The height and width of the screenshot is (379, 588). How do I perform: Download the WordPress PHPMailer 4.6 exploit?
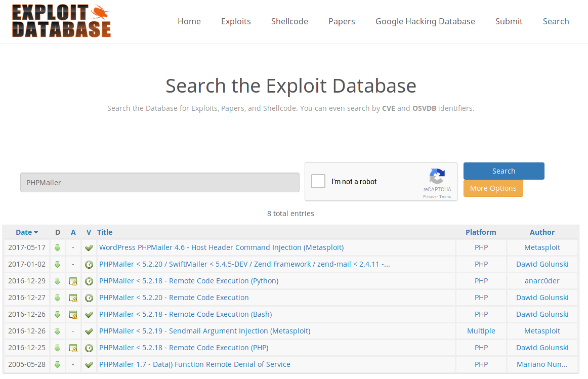coord(57,248)
